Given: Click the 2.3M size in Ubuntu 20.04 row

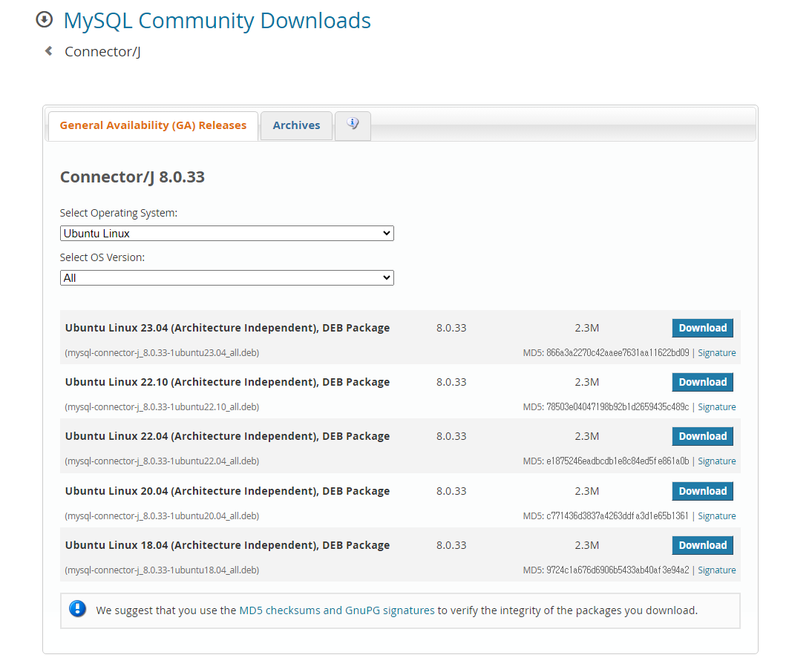Looking at the screenshot, I should tap(586, 492).
